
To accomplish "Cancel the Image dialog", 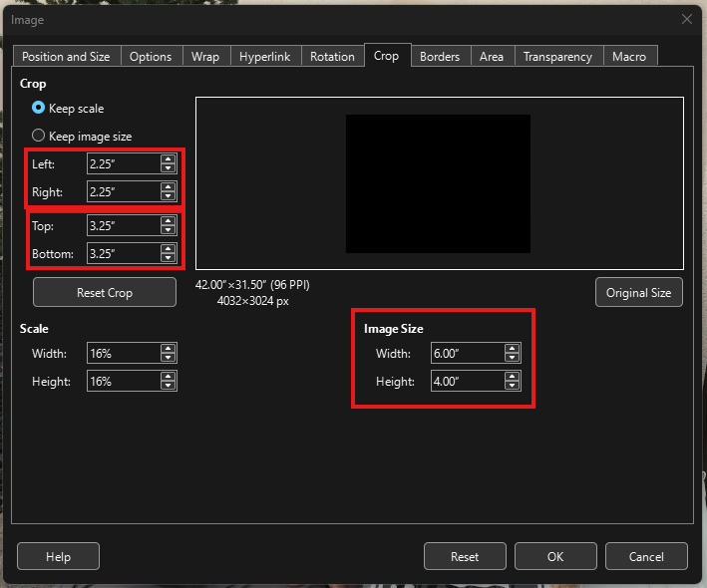I will click(x=646, y=556).
